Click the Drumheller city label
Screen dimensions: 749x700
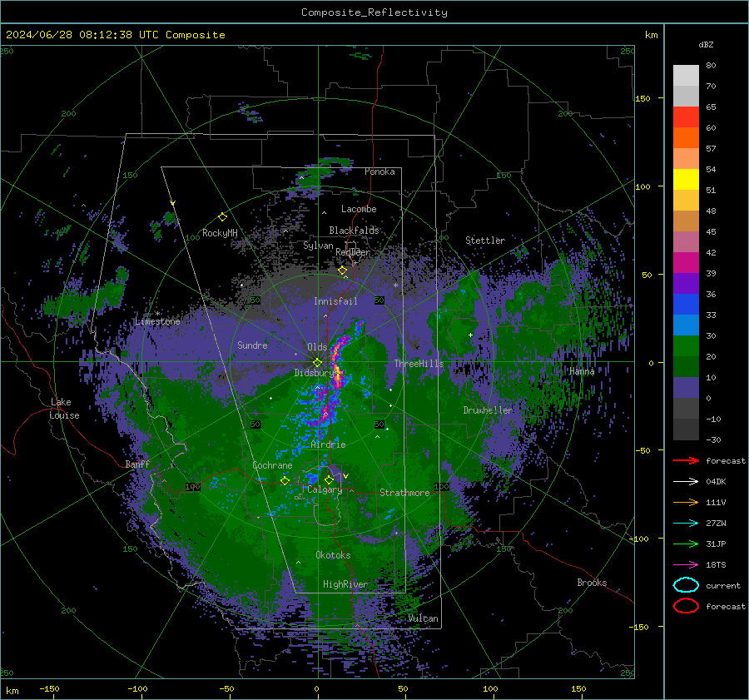(488, 410)
